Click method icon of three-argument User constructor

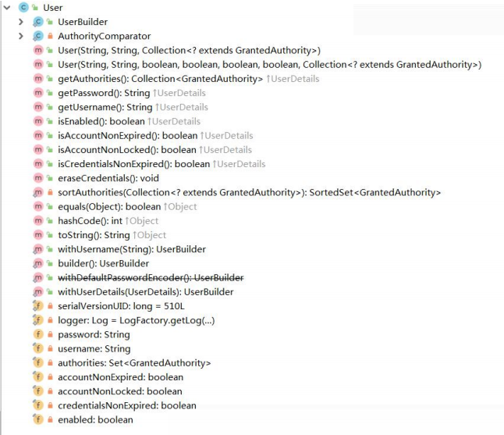(38, 50)
